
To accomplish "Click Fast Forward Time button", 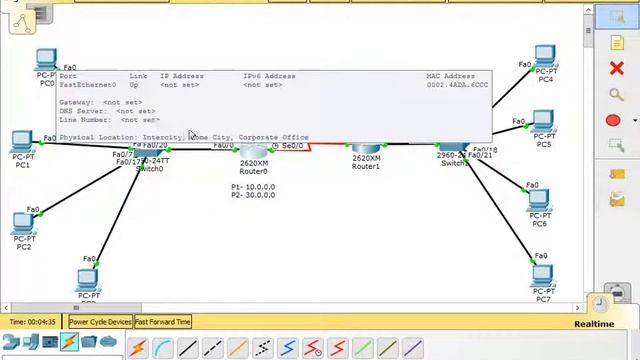I will click(x=162, y=322).
